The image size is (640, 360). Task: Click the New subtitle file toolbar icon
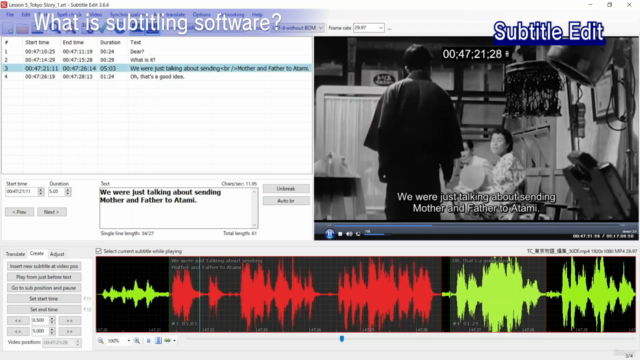(8, 28)
